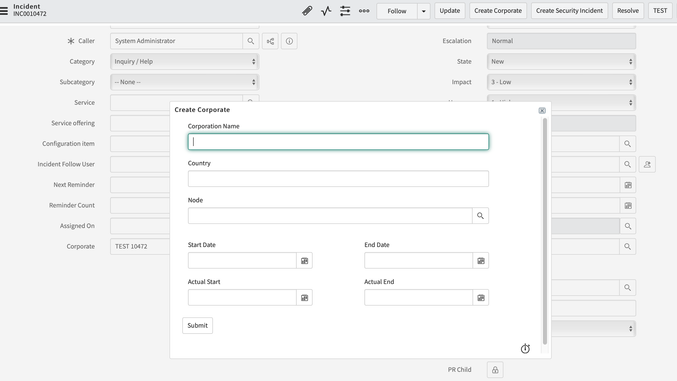Click the Resolve button

tap(628, 11)
